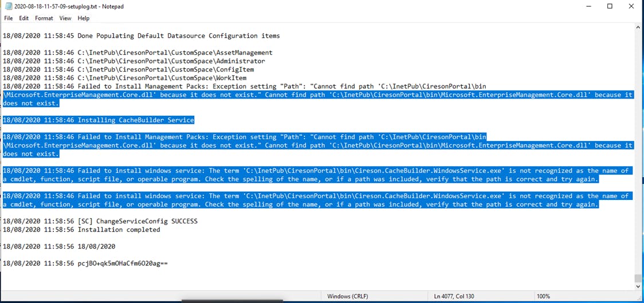The width and height of the screenshot is (644, 303).
Task: Click the CustomSpace\ConfigItem path line
Action: [128, 69]
